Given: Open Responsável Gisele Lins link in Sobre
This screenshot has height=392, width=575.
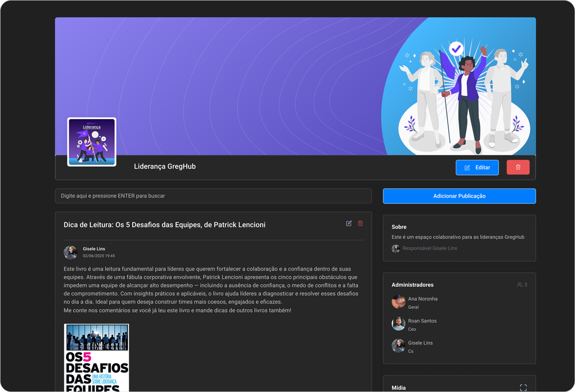Looking at the screenshot, I should coord(429,248).
